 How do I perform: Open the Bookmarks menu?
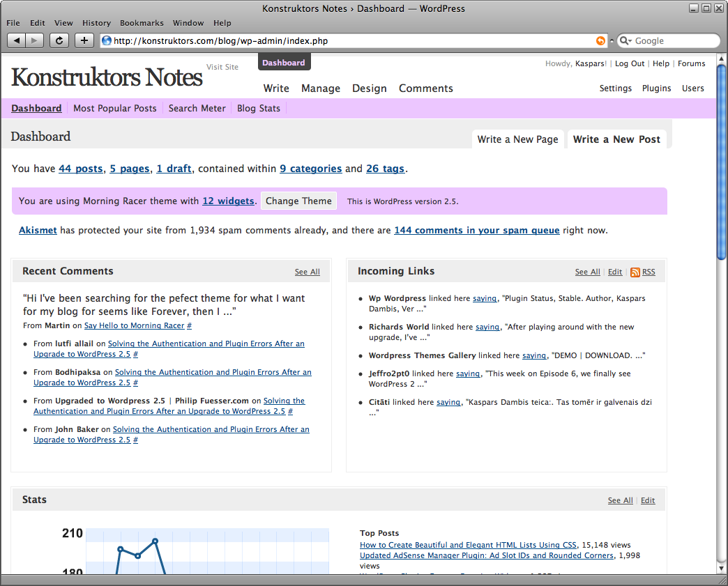(142, 23)
